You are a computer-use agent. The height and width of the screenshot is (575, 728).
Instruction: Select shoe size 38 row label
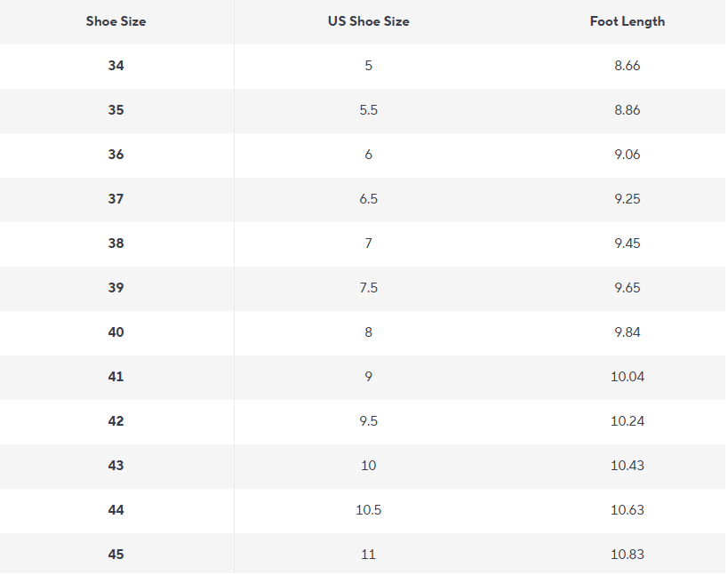(116, 244)
